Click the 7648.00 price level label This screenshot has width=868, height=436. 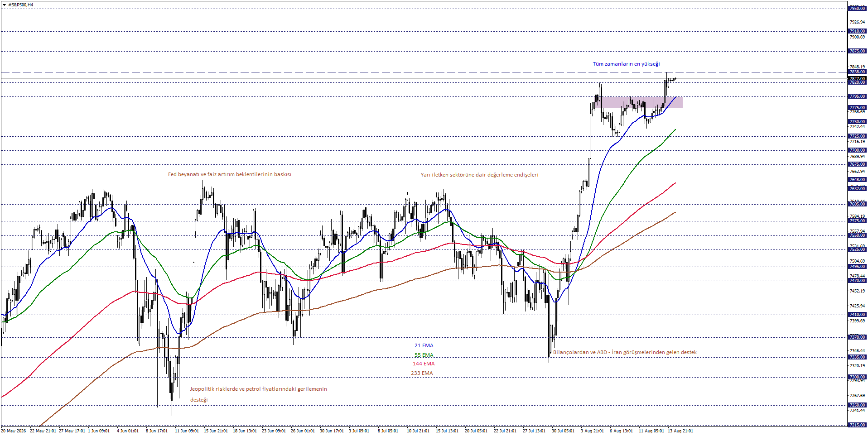[857, 180]
